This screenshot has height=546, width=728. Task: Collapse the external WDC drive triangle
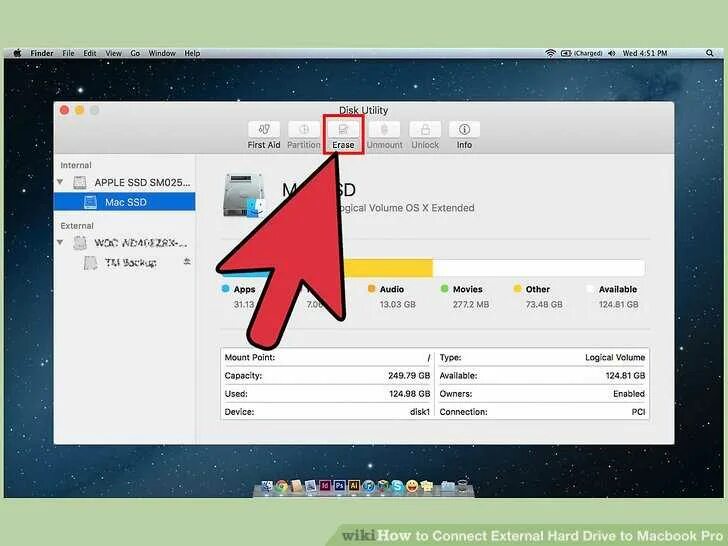point(60,242)
